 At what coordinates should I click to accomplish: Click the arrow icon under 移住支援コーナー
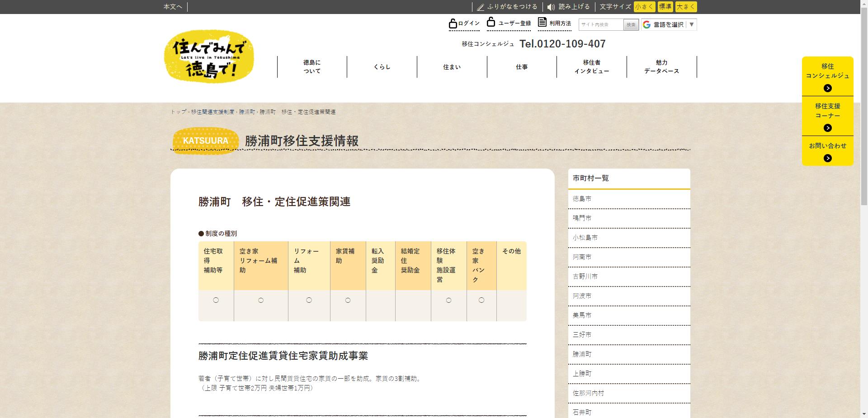827,128
